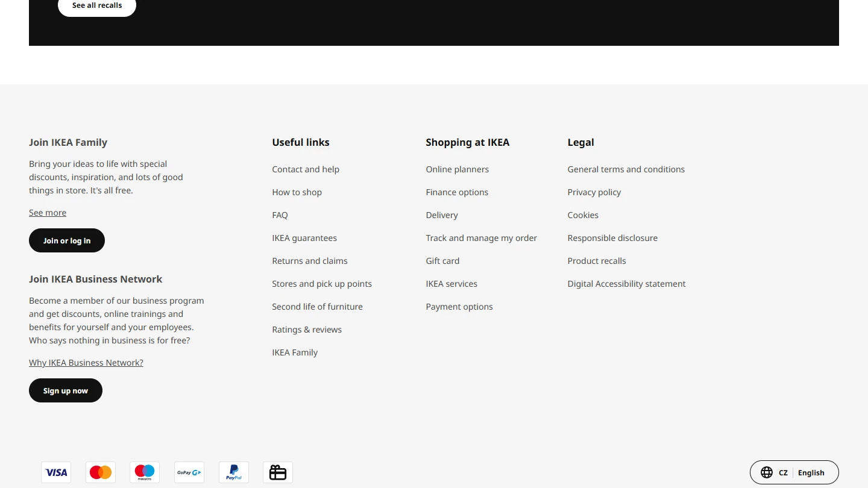View the Privacy policy page

point(594,192)
